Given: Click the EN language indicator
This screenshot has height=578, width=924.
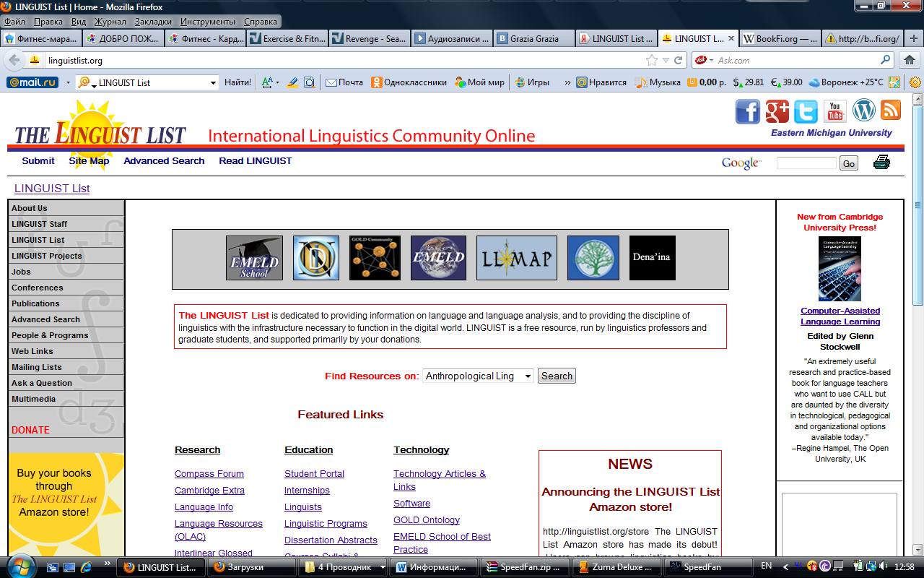Looking at the screenshot, I should pos(767,566).
